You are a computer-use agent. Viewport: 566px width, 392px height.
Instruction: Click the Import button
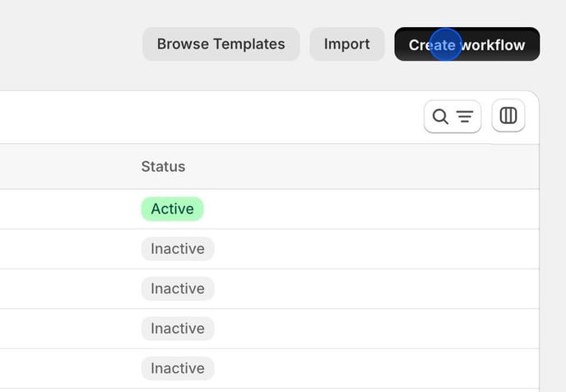[x=347, y=44]
